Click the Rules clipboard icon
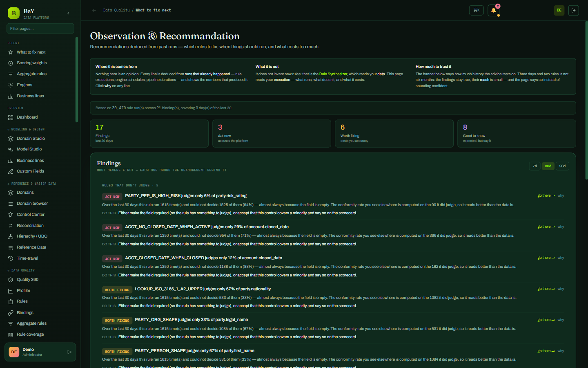The width and height of the screenshot is (588, 368). click(x=11, y=301)
